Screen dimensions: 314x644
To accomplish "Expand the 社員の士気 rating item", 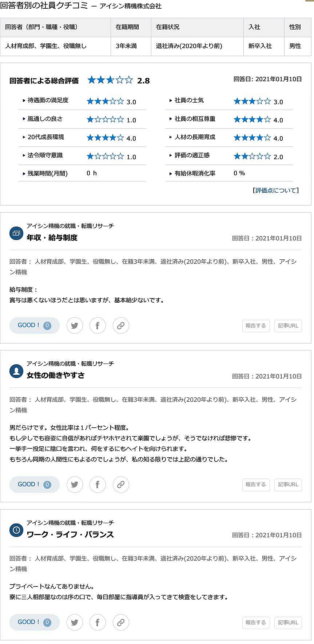I will [x=189, y=101].
